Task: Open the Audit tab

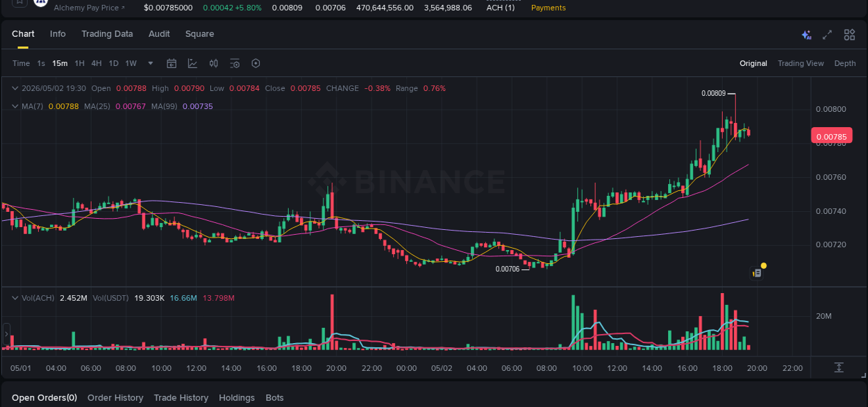Action: pos(159,34)
